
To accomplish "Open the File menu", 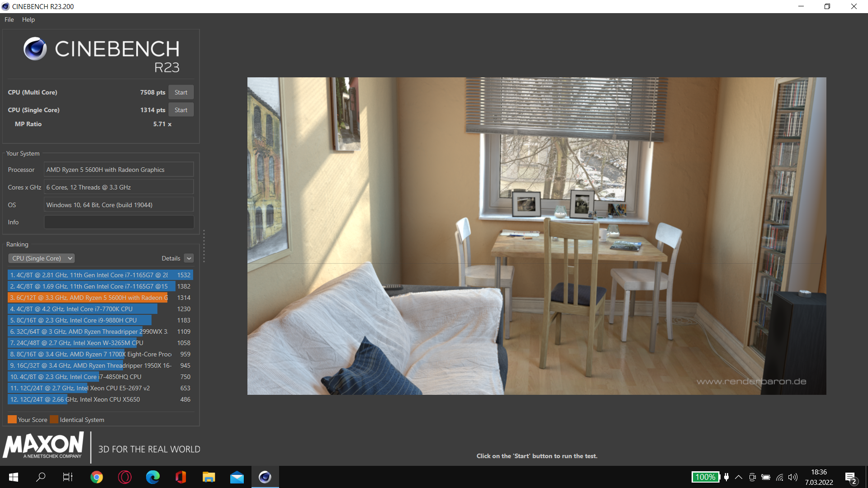I will click(x=9, y=19).
